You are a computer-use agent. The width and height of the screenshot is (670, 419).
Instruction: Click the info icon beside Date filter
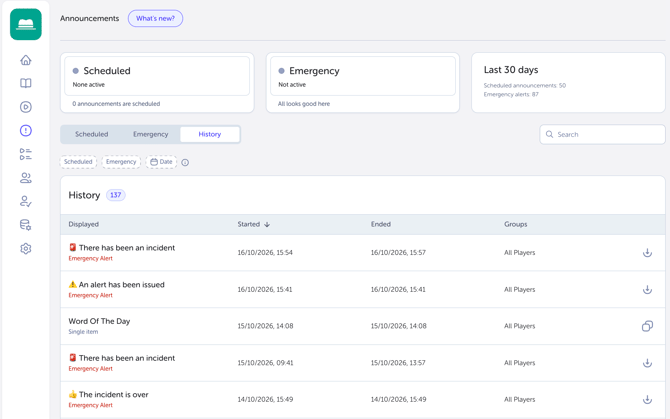(185, 162)
